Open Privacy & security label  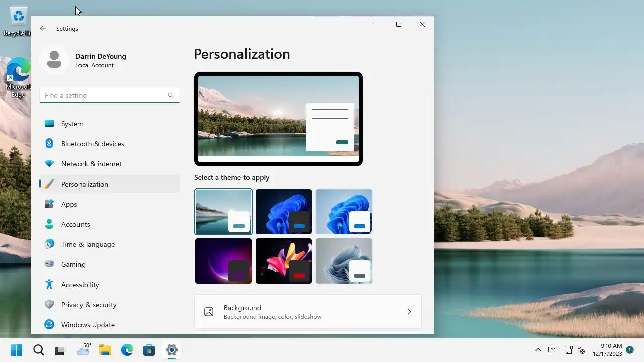(89, 305)
